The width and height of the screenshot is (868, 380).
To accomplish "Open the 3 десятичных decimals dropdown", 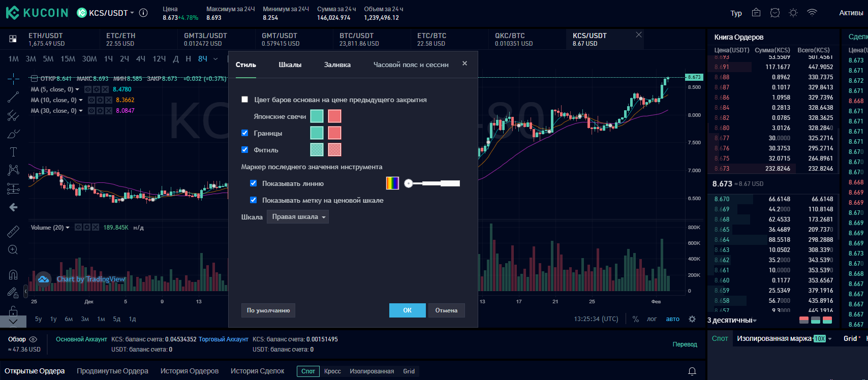I will point(732,320).
